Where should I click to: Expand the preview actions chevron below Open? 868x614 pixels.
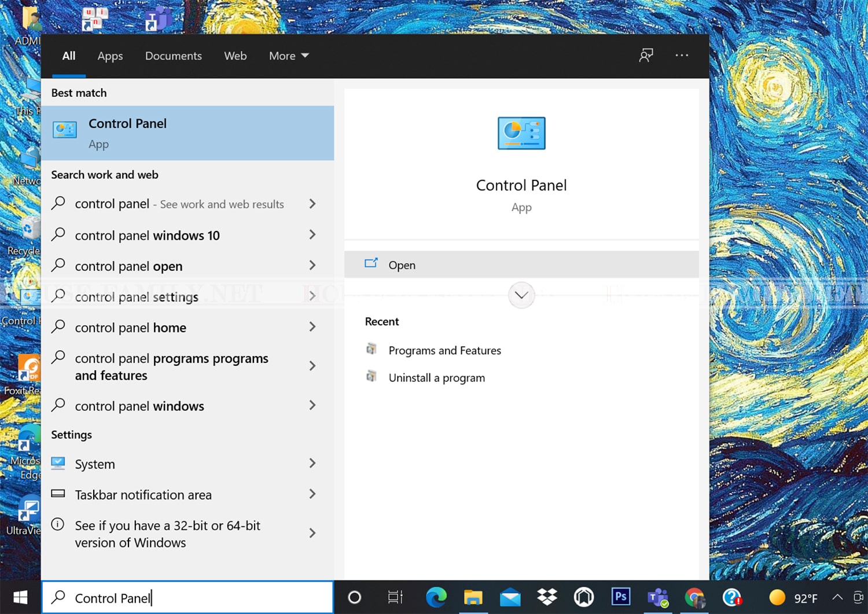pyautogui.click(x=521, y=295)
